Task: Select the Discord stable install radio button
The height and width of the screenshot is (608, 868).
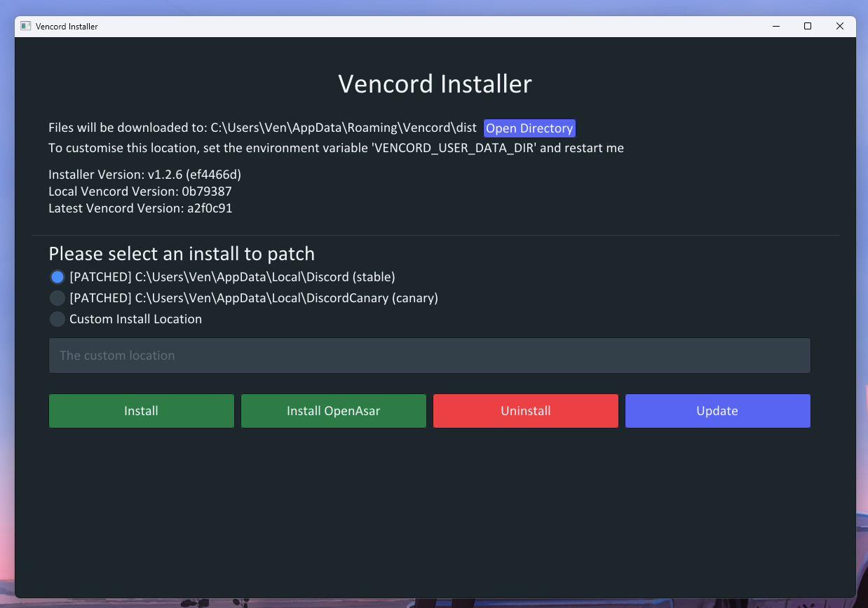Action: click(x=57, y=277)
